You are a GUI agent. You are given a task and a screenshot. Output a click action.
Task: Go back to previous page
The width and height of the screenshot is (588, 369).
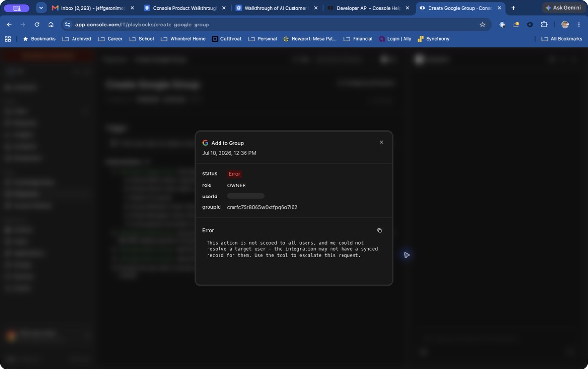click(9, 25)
